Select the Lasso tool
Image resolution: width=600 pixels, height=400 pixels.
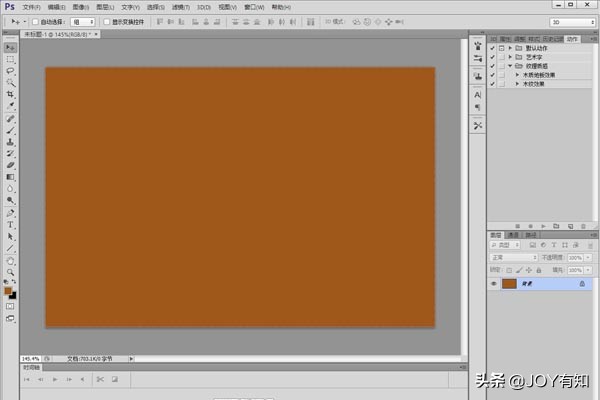pos(10,71)
